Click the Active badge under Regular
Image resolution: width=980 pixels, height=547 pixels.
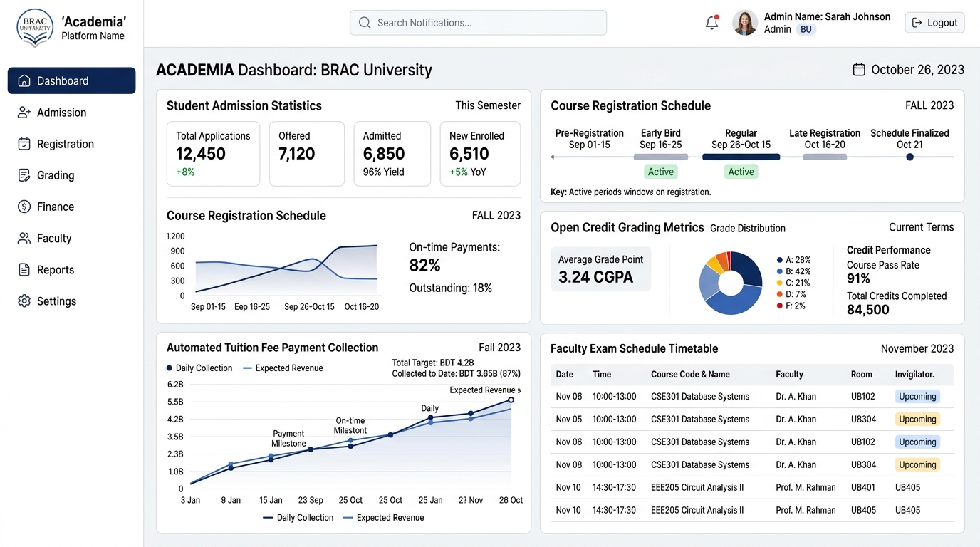741,172
